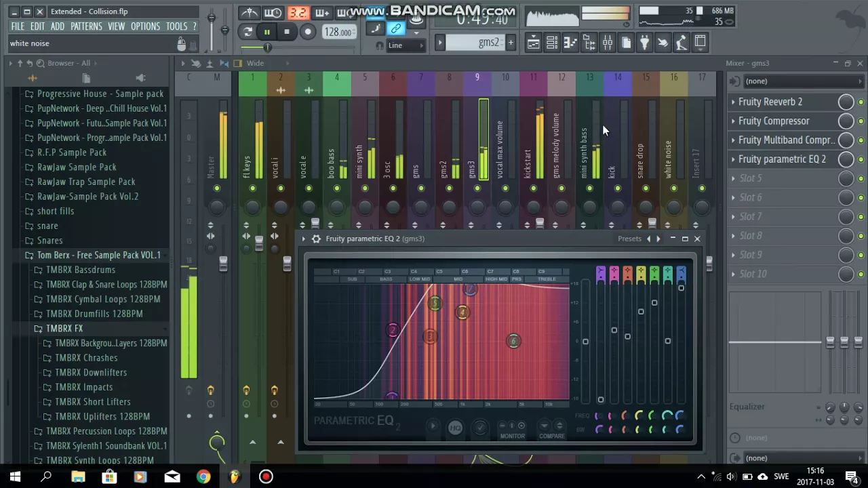Click the countdown 3.2. icon
The width and height of the screenshot is (868, 488).
pos(298,13)
